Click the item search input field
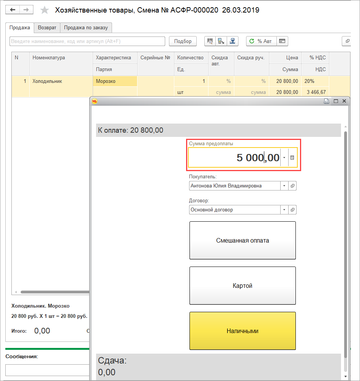Image resolution: width=360 pixels, height=381 pixels. pyautogui.click(x=87, y=41)
